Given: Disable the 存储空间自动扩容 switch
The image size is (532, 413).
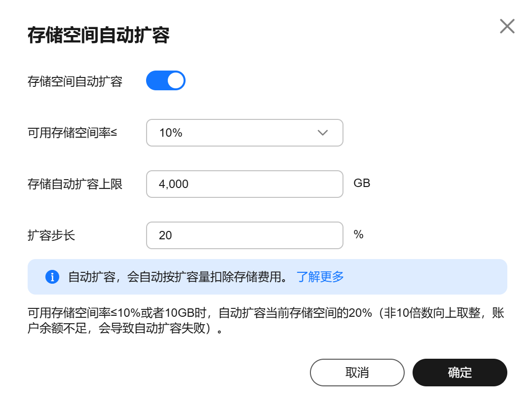Looking at the screenshot, I should click(165, 80).
